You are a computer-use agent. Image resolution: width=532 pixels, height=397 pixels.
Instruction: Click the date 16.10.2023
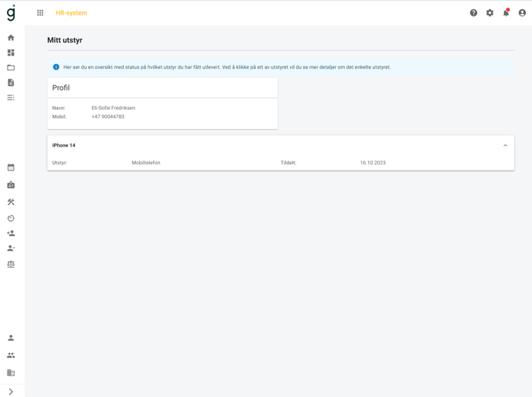click(x=373, y=163)
